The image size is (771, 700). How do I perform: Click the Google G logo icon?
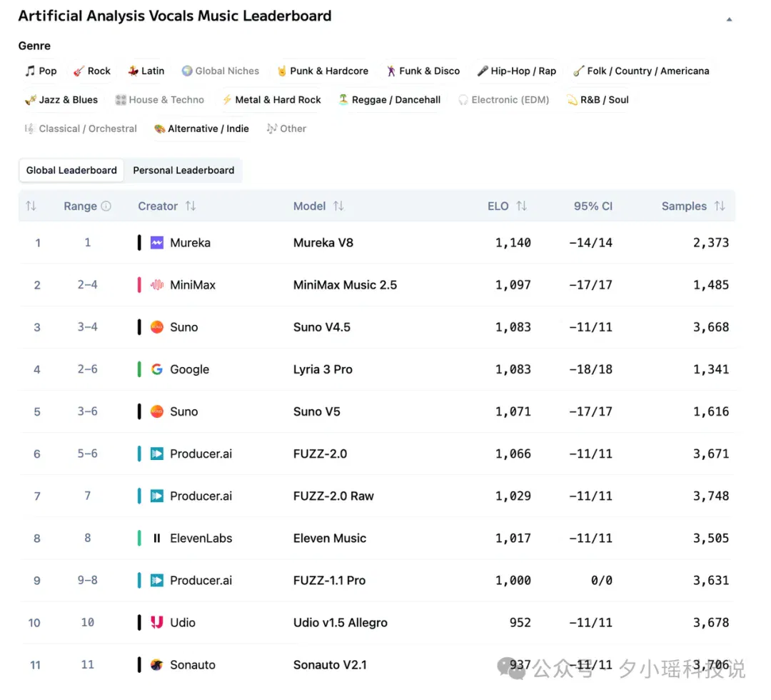pyautogui.click(x=157, y=369)
